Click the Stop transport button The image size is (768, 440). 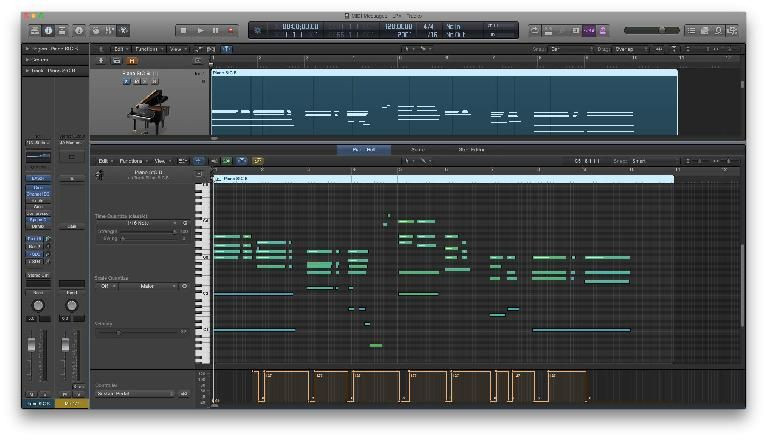click(182, 31)
